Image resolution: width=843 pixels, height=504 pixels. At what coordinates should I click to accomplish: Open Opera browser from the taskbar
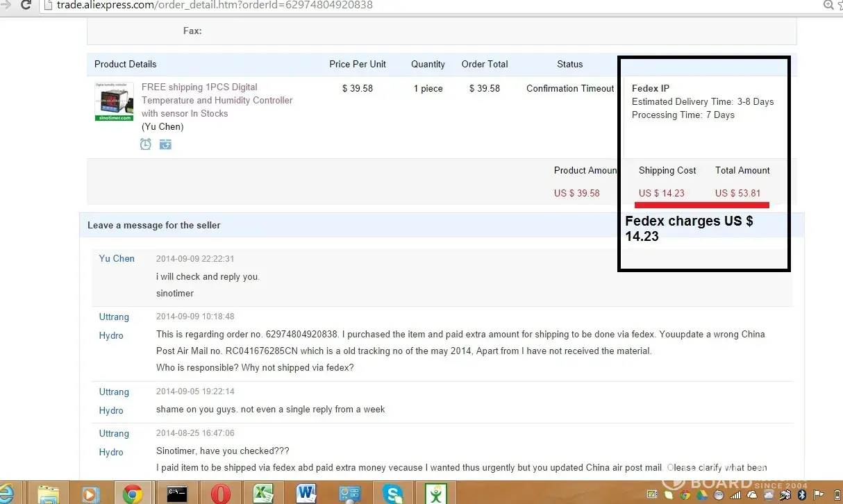[x=221, y=494]
